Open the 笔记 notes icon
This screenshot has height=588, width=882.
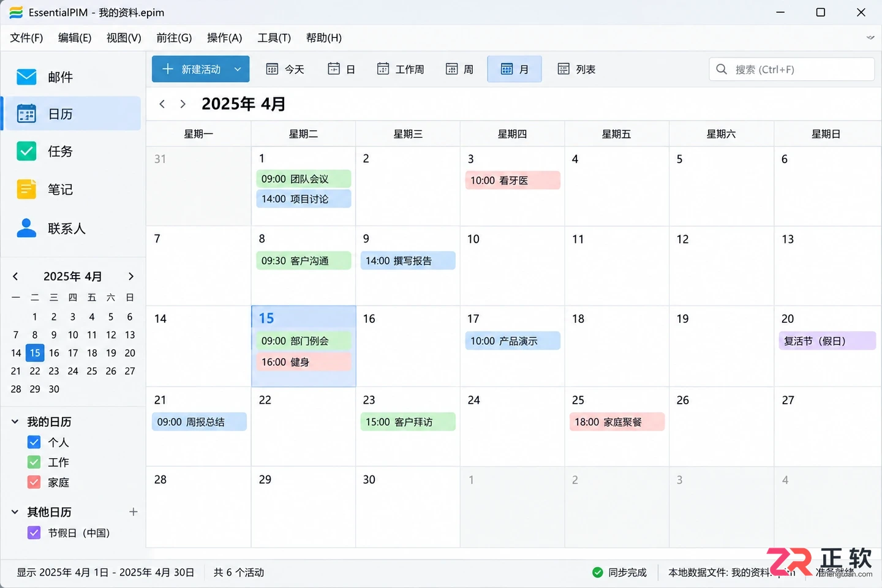(x=26, y=189)
